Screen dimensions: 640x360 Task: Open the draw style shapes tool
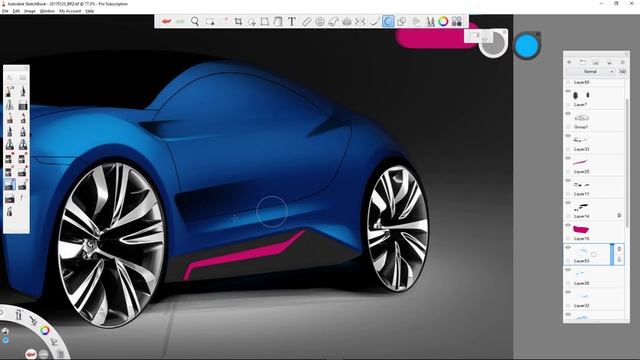[402, 21]
